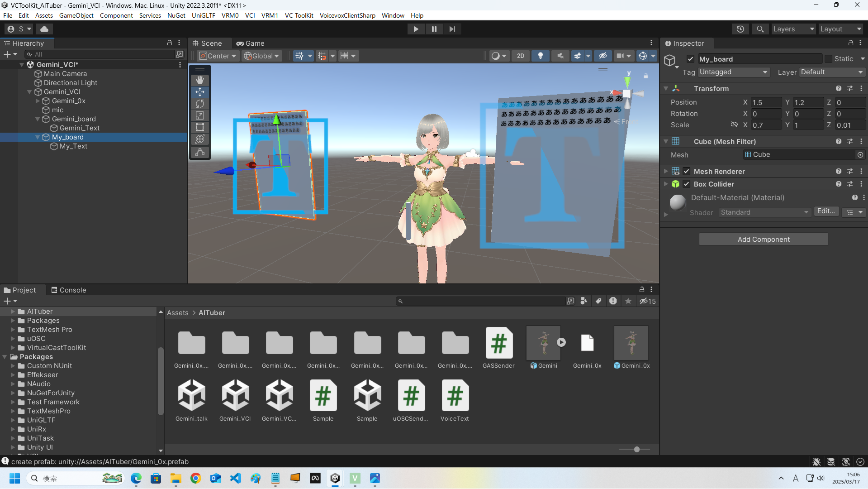This screenshot has height=489, width=868.
Task: Toggle the Static checkbox
Action: (828, 59)
